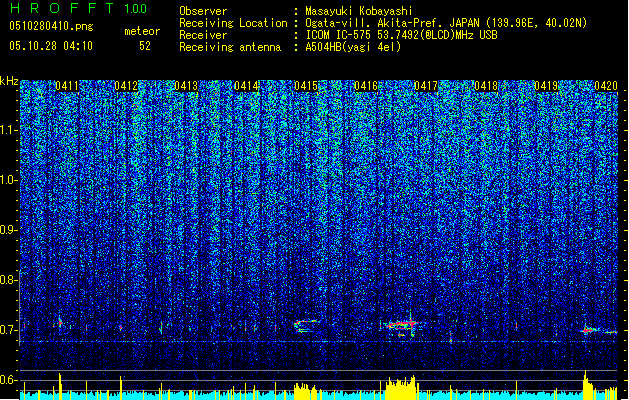Screen dimensions: 629x400
Task: Click the 0418 time marker
Action: point(486,86)
